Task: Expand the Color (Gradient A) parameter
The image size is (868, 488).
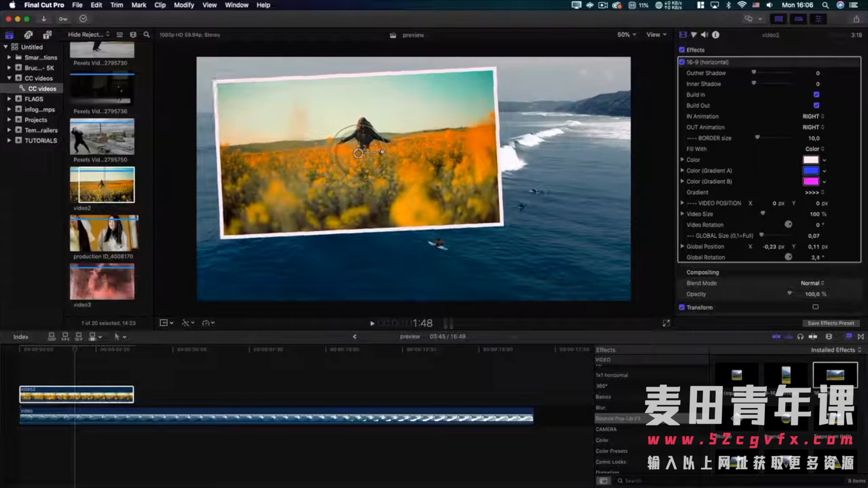Action: [682, 171]
